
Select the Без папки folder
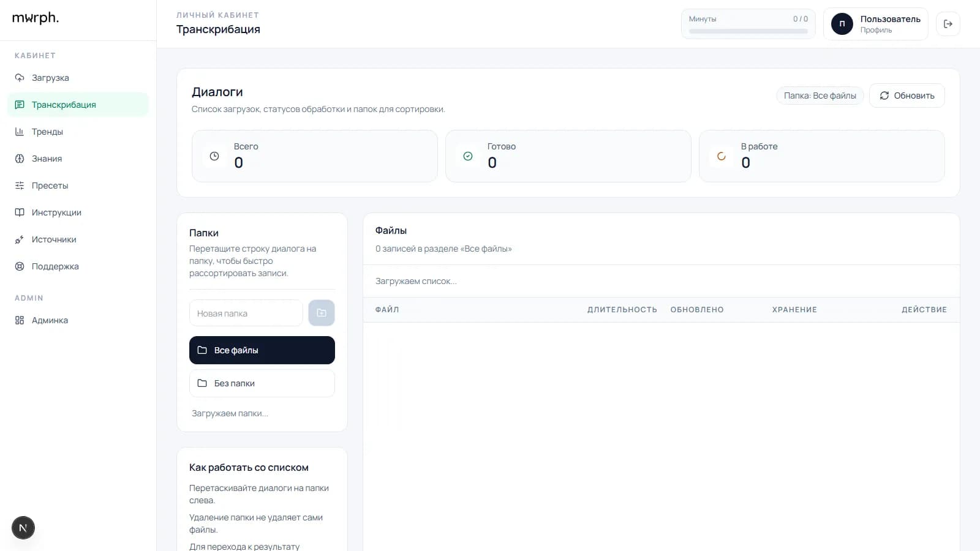[262, 383]
